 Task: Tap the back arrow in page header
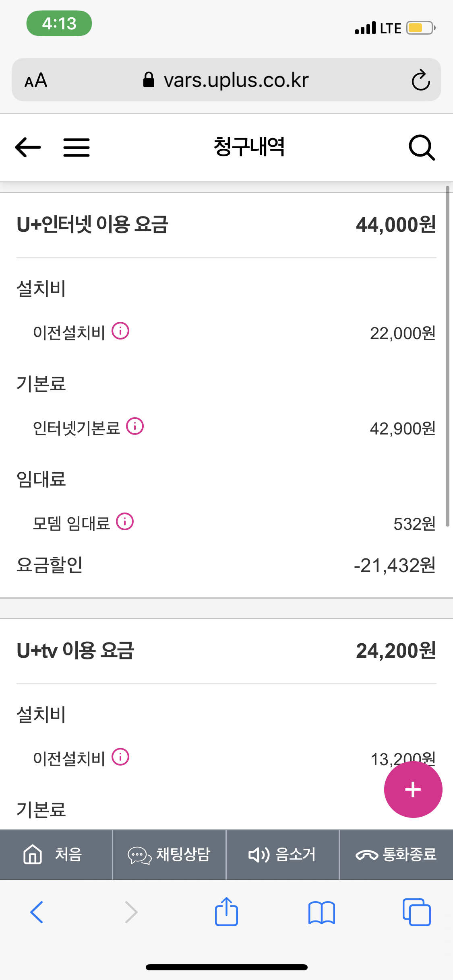(x=28, y=147)
